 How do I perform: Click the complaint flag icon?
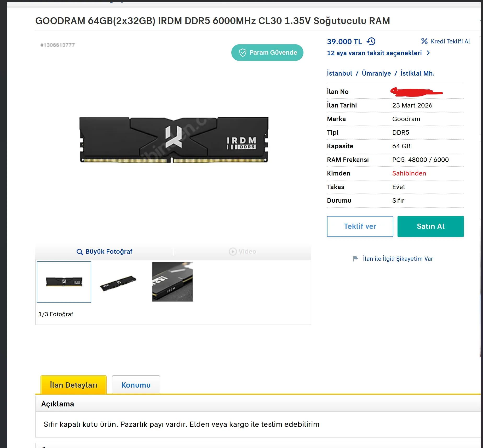[x=356, y=259]
